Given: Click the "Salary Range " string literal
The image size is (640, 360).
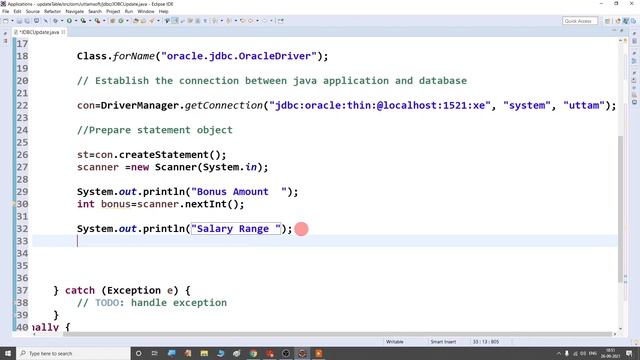Looking at the screenshot, I should 236,229.
